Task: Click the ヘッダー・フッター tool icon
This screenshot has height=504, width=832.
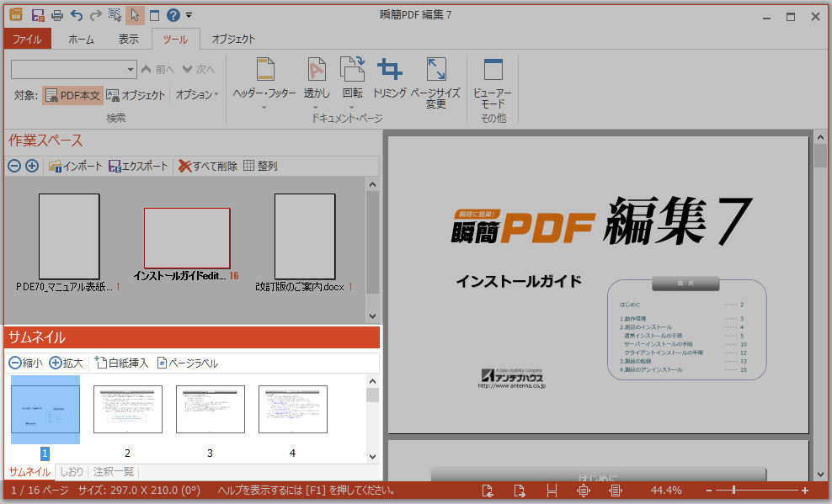Action: pyautogui.click(x=264, y=70)
